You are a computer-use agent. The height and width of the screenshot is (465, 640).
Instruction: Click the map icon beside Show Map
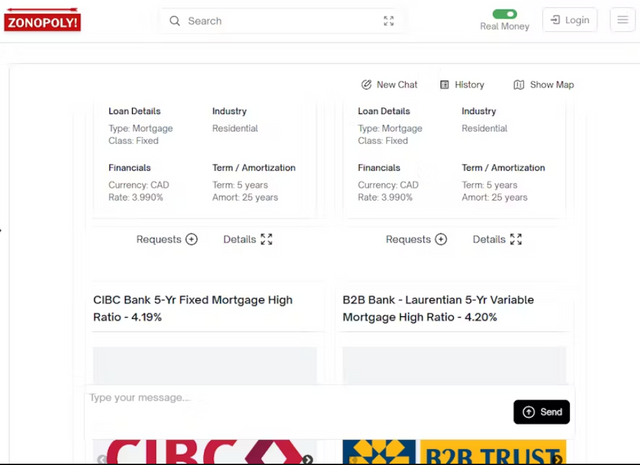pyautogui.click(x=518, y=85)
